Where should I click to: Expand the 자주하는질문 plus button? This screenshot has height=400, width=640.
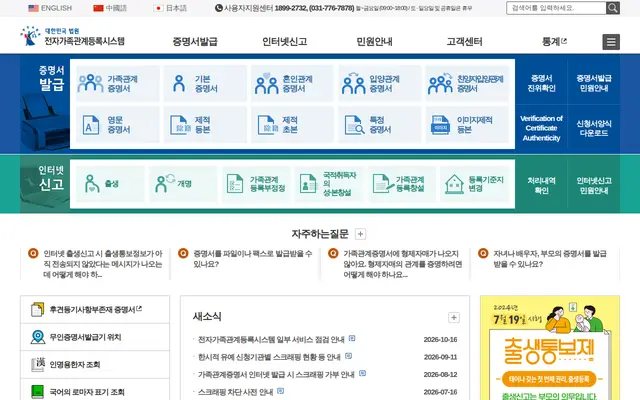360,234
